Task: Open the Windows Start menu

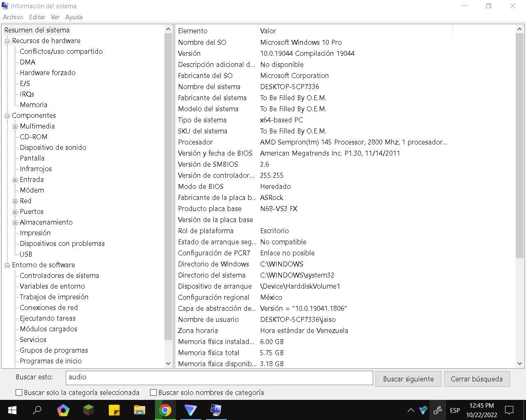Action: click(x=12, y=410)
